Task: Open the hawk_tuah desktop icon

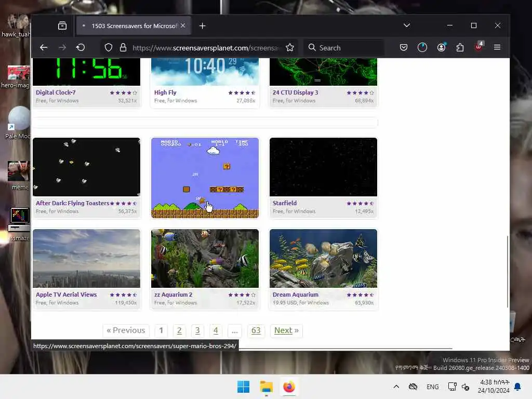Action: [17, 26]
